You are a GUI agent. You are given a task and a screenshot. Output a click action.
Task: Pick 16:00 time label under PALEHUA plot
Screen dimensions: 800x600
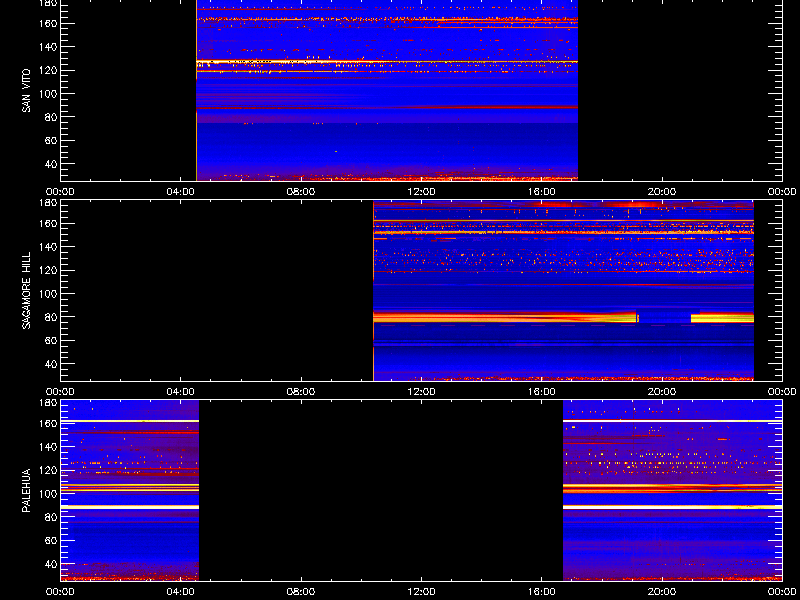tap(542, 592)
